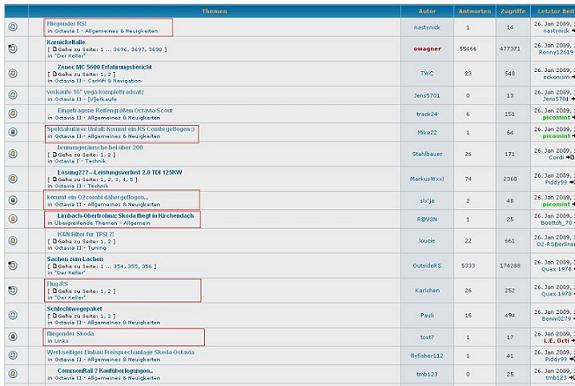Click the Themen column header
Viewport: 575px width, 386px height.
click(x=214, y=11)
